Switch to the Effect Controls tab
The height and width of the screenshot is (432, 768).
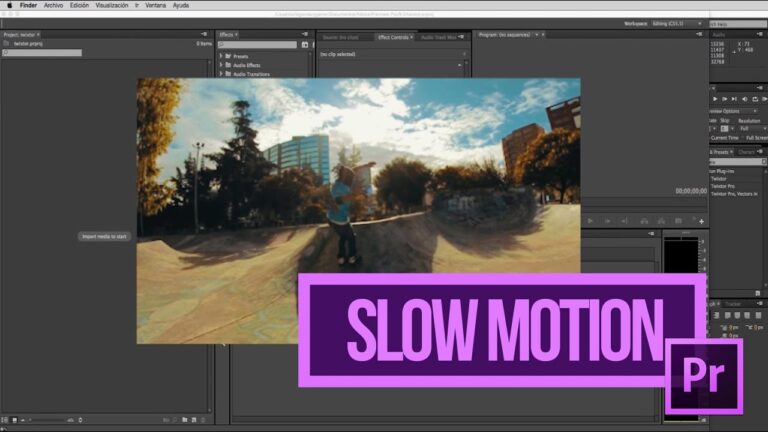pos(394,37)
